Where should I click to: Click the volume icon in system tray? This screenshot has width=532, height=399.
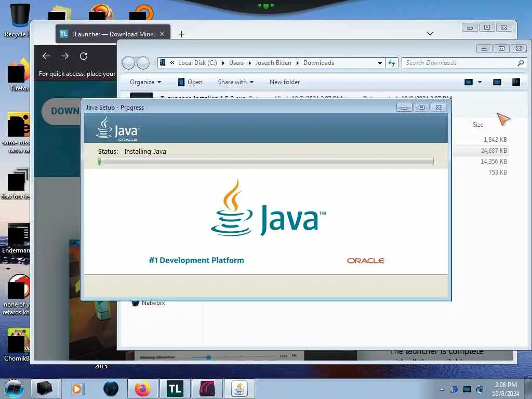(480, 389)
